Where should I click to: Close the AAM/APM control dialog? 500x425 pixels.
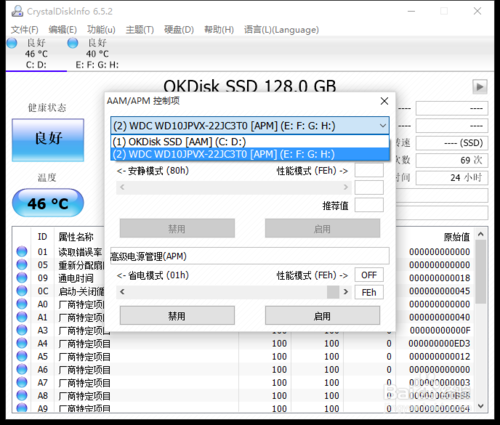[x=384, y=101]
